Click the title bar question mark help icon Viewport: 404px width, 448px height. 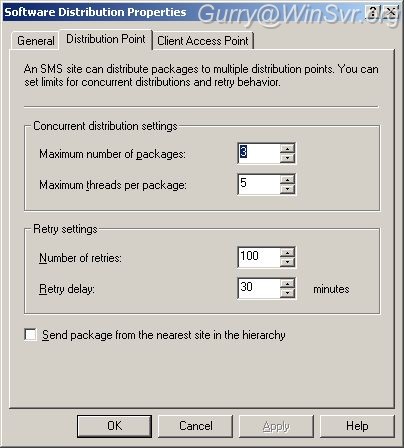coord(373,13)
